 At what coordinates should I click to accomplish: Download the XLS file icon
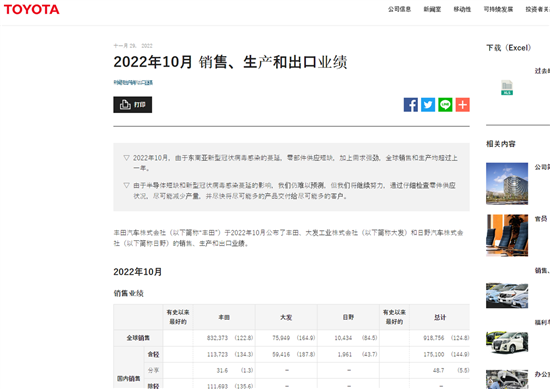tap(507, 88)
